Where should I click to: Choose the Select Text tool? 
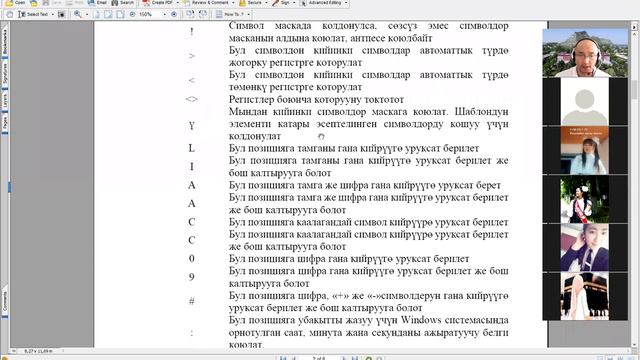click(33, 14)
